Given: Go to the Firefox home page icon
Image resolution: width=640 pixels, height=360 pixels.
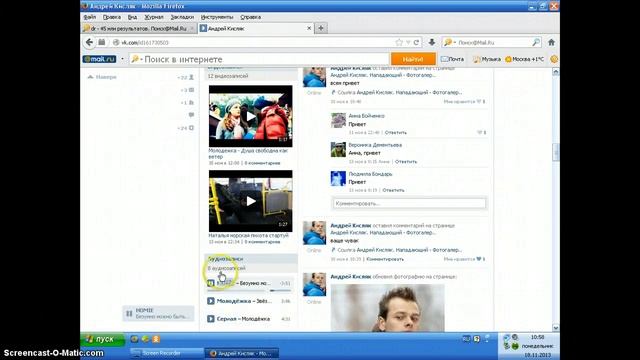Looking at the screenshot, I should pos(551,42).
